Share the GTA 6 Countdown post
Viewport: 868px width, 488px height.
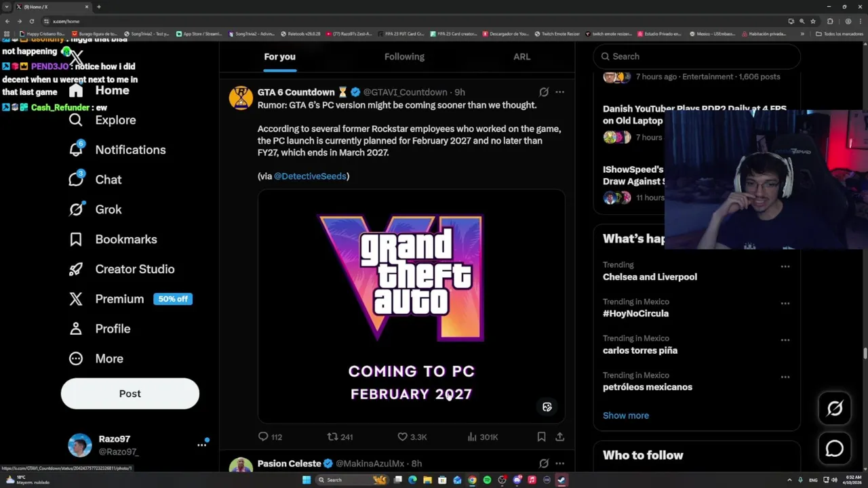pos(559,437)
